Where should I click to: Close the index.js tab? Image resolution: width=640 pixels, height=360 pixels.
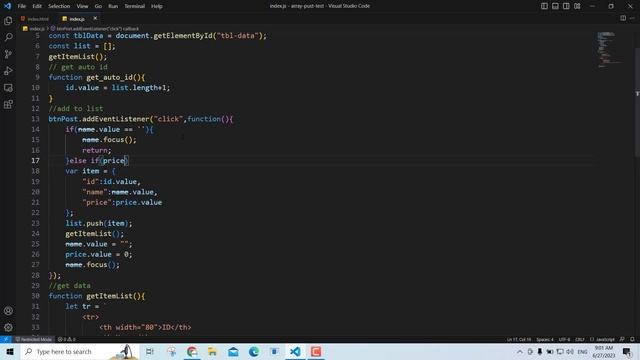coord(95,18)
